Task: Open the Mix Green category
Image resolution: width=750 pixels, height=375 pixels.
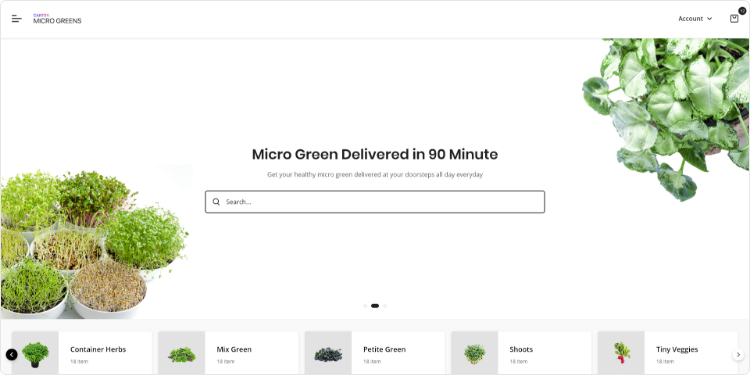Action: [228, 354]
